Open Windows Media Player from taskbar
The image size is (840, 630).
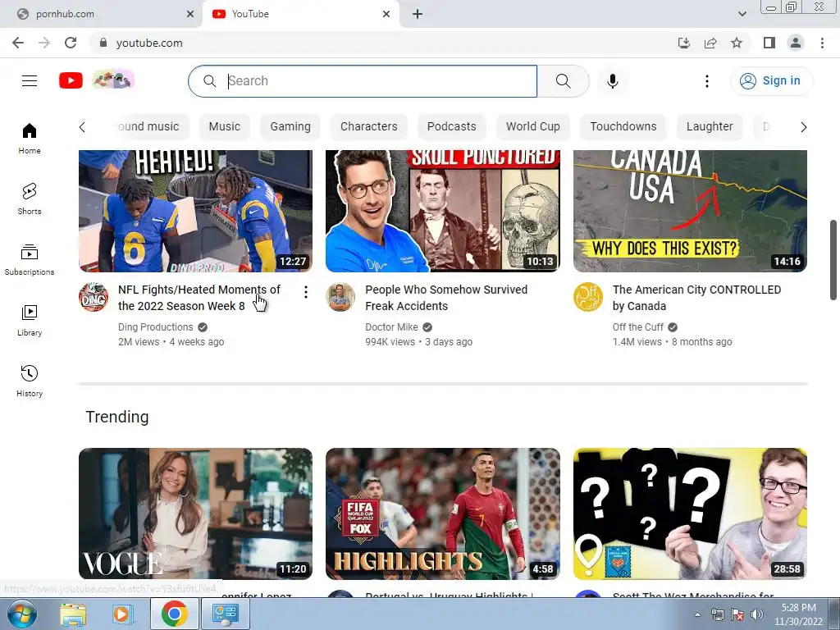click(x=122, y=614)
